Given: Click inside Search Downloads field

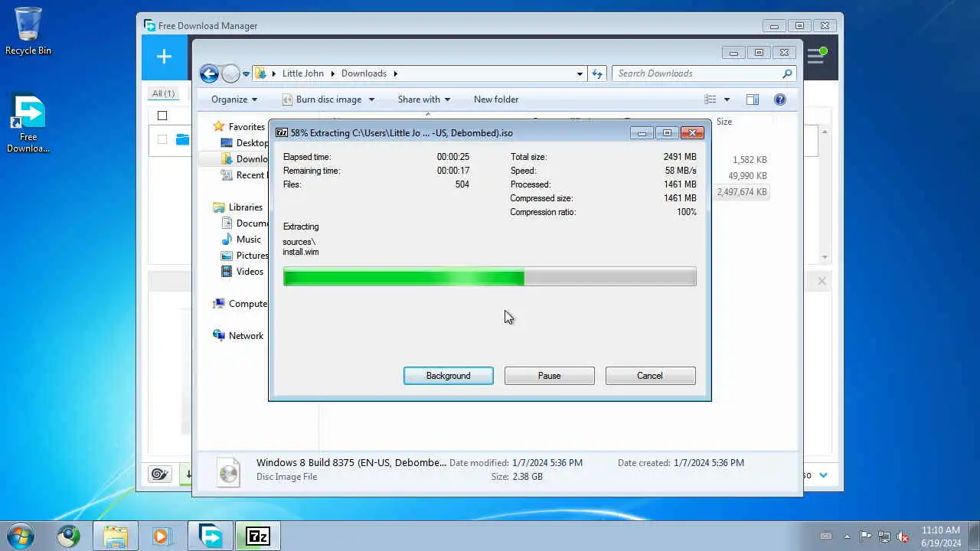Looking at the screenshot, I should coord(697,73).
